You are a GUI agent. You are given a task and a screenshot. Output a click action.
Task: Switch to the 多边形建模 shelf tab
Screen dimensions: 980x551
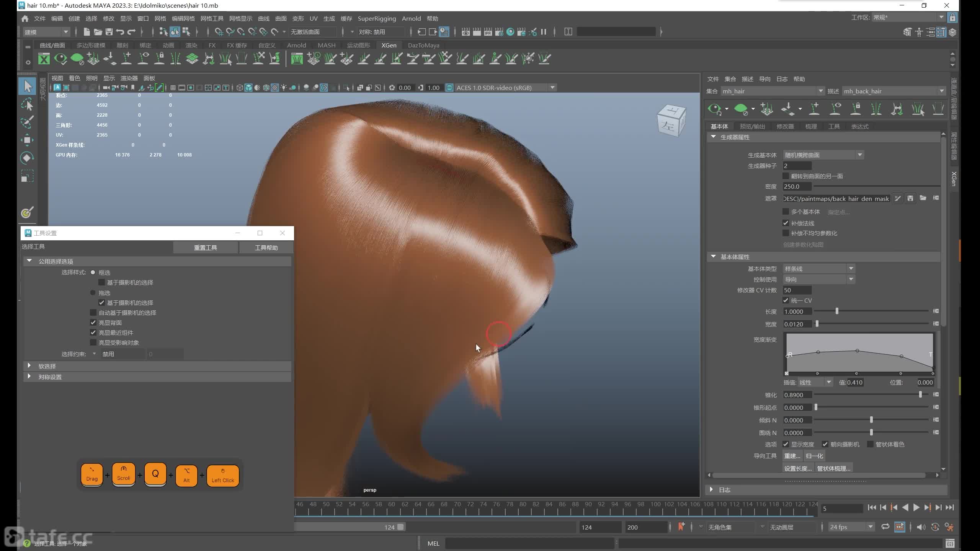click(x=91, y=45)
